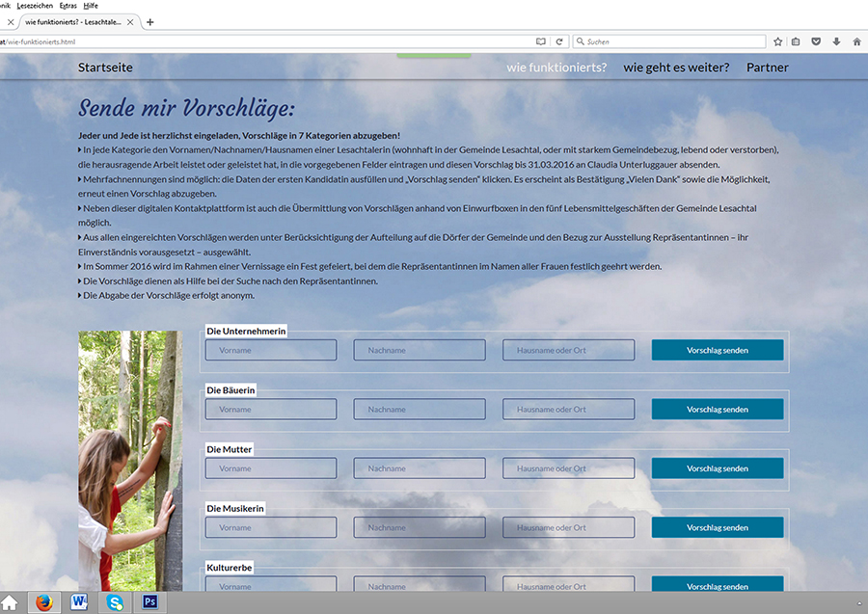Focus Vorname field for Die Mutter
Viewport: 868px width, 614px height.
[271, 468]
